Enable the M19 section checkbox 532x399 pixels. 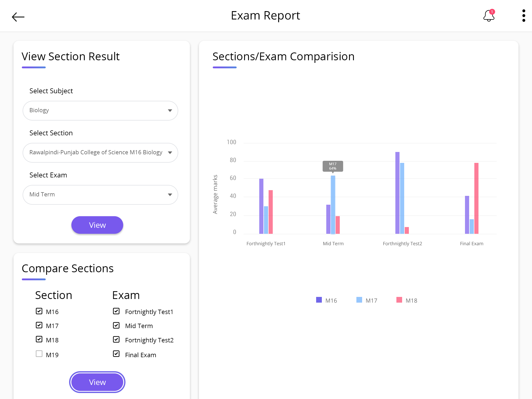tap(39, 354)
